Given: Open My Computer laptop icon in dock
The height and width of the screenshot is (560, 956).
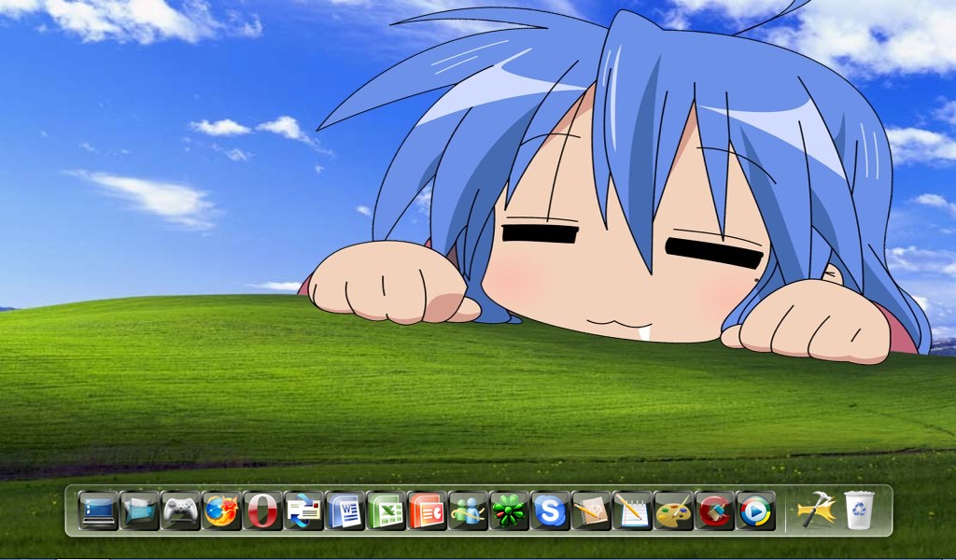Looking at the screenshot, I should pos(98,510).
